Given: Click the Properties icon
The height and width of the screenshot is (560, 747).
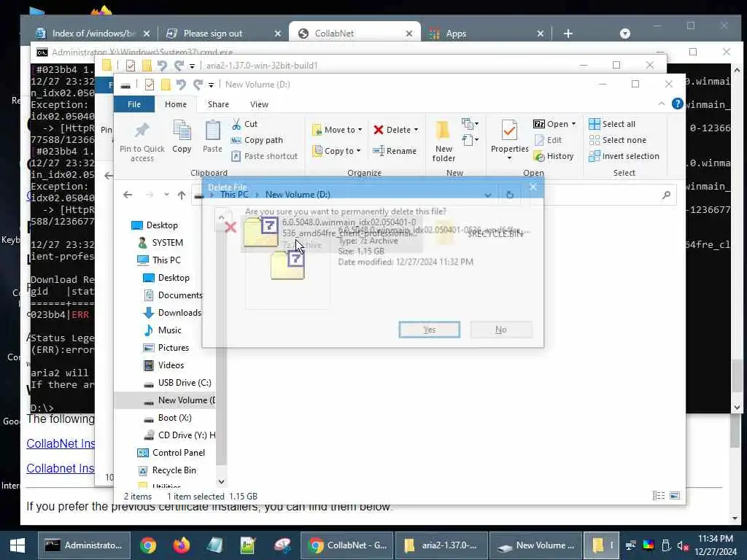Looking at the screenshot, I should pos(509,130).
